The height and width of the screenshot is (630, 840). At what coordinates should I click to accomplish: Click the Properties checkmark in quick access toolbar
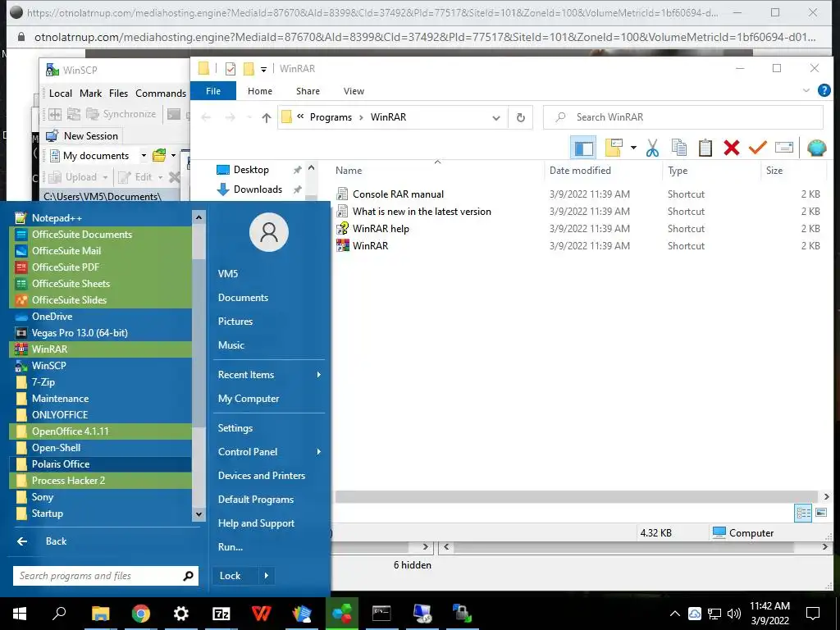[x=231, y=69]
